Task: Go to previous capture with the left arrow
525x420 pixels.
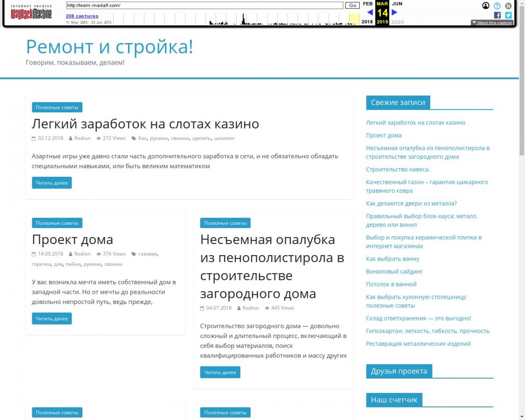Action: coord(370,12)
